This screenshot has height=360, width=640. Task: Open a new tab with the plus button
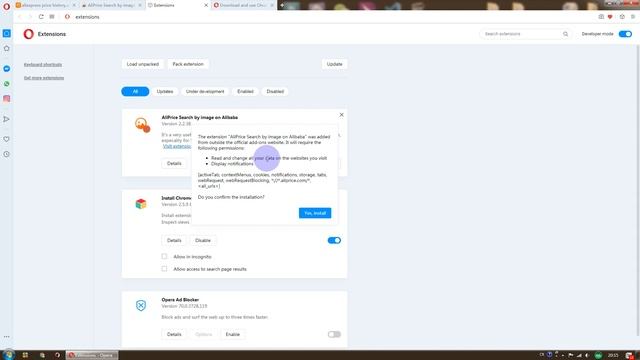pos(282,5)
